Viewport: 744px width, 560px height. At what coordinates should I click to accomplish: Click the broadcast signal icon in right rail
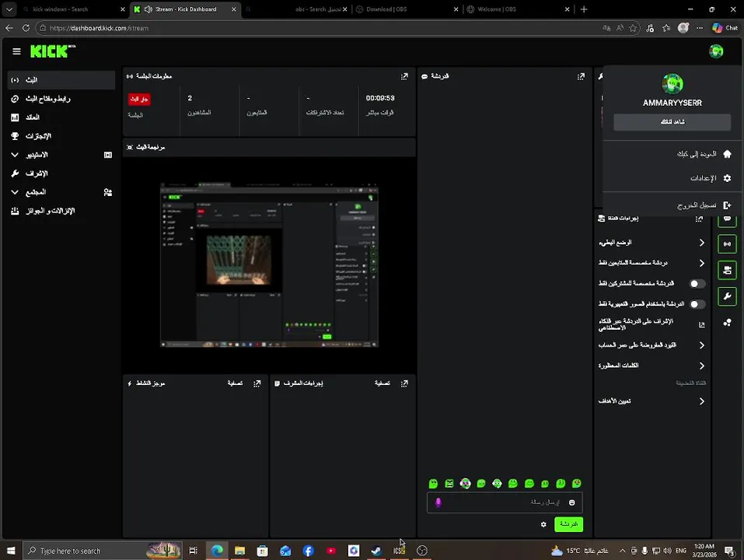click(727, 244)
